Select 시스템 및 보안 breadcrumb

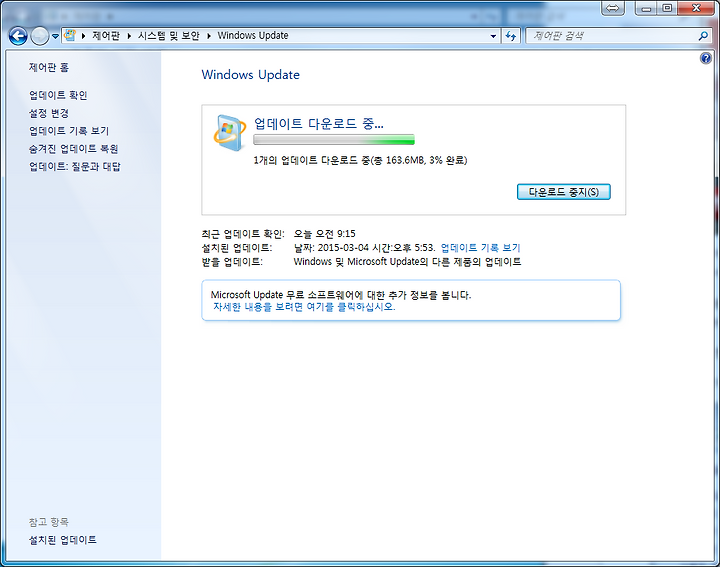point(169,35)
